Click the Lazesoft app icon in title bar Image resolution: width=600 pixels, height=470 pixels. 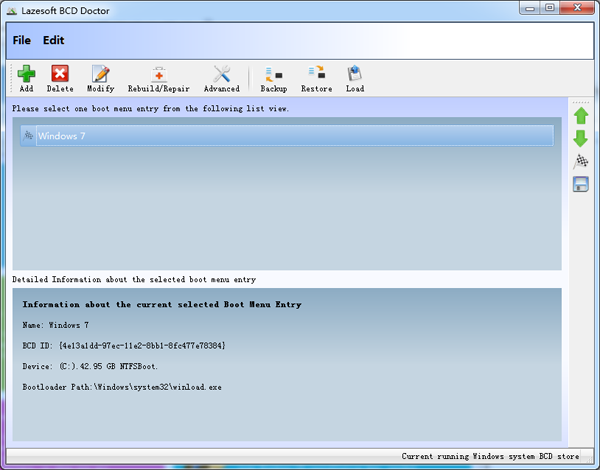(x=12, y=11)
